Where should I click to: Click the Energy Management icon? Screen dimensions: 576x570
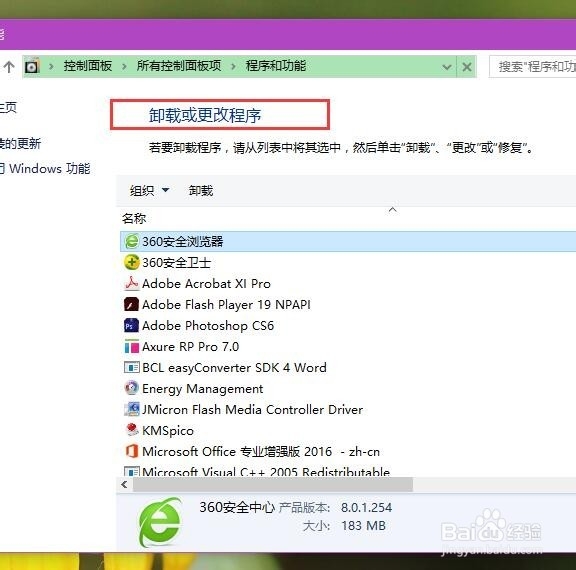(132, 388)
